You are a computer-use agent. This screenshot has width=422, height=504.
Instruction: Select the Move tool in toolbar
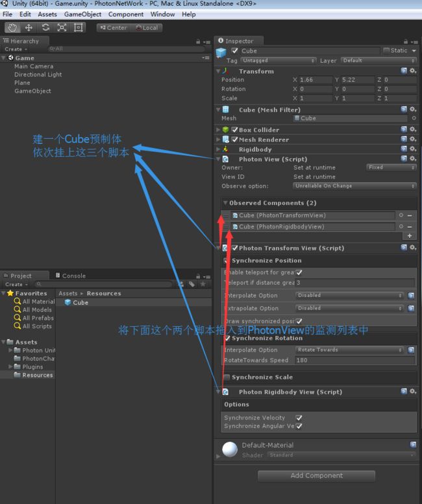(x=29, y=28)
